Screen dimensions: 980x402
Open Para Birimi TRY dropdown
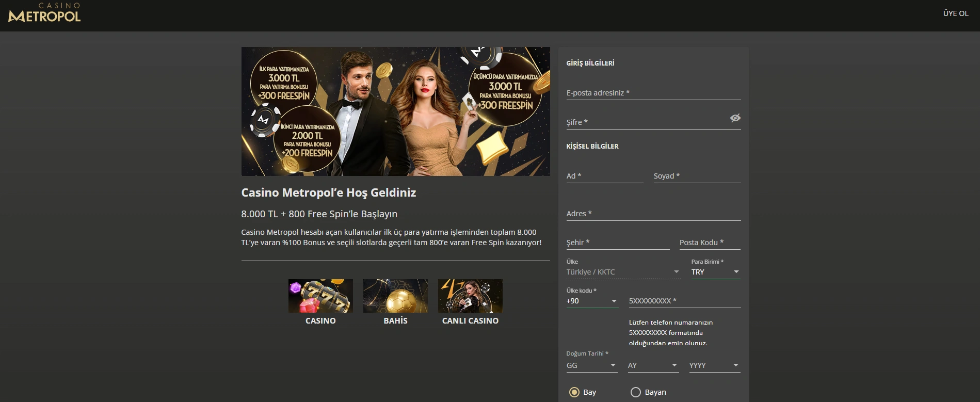coord(716,272)
